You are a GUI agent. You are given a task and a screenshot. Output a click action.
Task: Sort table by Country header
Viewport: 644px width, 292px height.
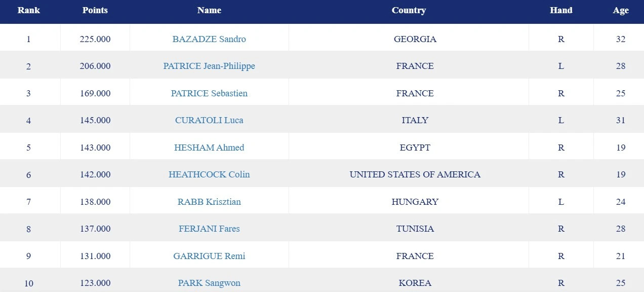[409, 10]
